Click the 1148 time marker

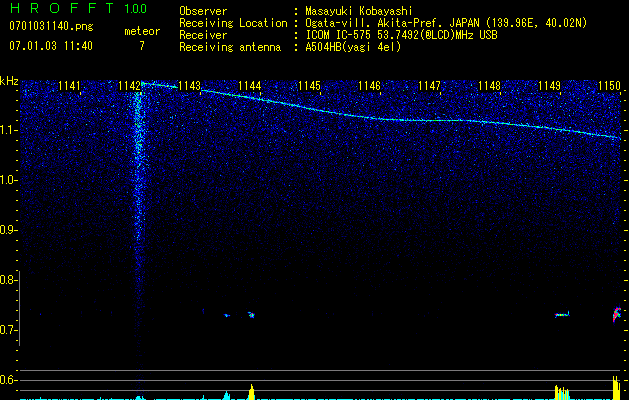click(489, 85)
